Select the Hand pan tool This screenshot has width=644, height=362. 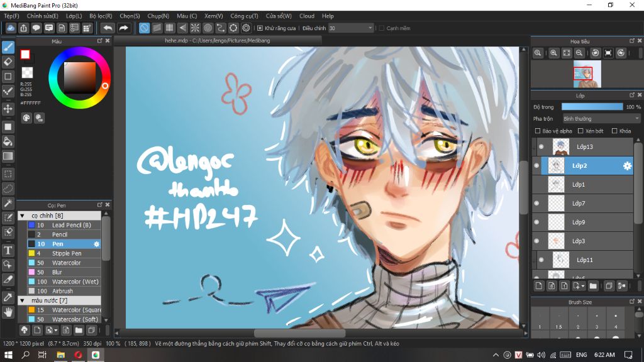pos(8,312)
